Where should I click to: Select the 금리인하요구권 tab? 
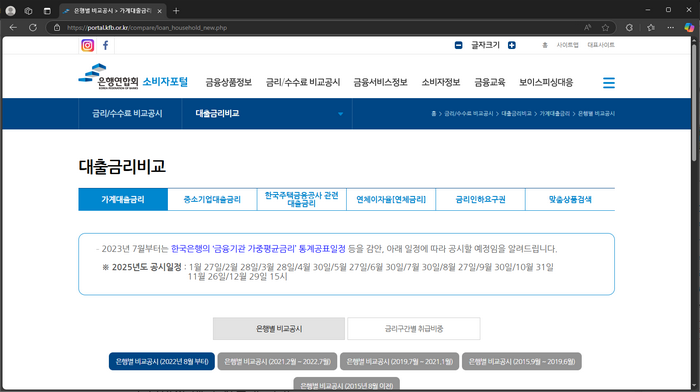point(480,199)
